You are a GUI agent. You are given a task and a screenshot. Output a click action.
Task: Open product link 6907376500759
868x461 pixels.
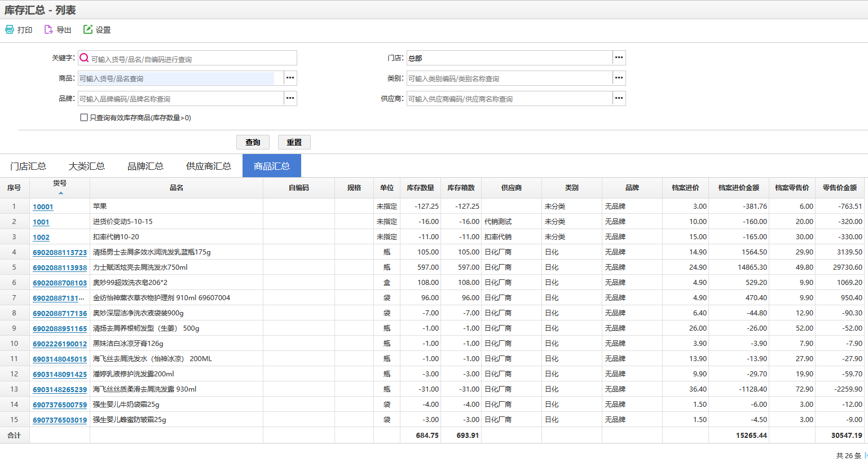60,405
